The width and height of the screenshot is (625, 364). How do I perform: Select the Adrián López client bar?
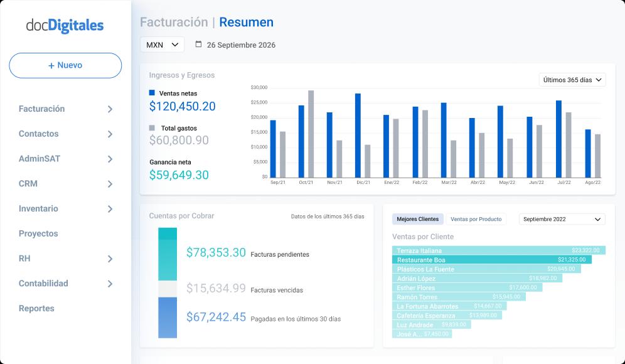[x=477, y=278]
